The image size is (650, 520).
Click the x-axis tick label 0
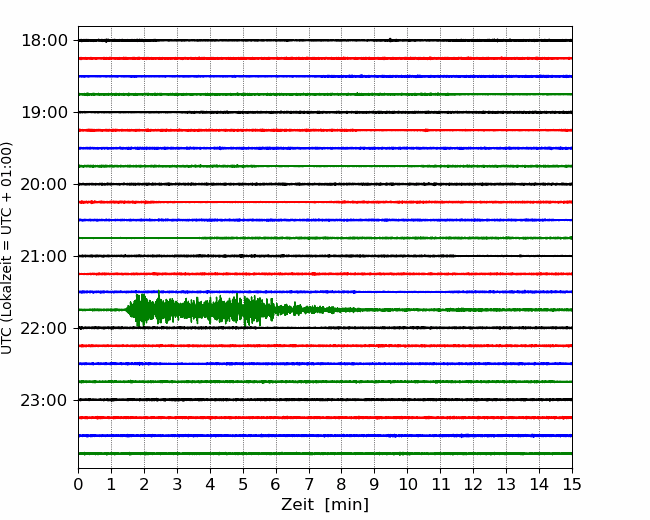pyautogui.click(x=78, y=484)
